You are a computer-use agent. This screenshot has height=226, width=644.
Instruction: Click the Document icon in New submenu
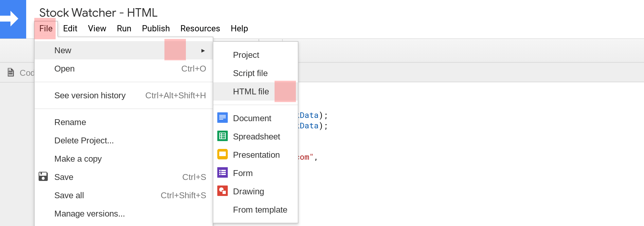tap(223, 118)
